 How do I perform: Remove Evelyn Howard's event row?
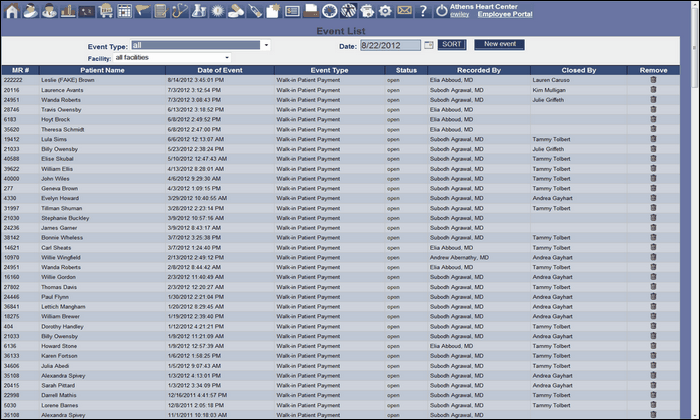653,198
